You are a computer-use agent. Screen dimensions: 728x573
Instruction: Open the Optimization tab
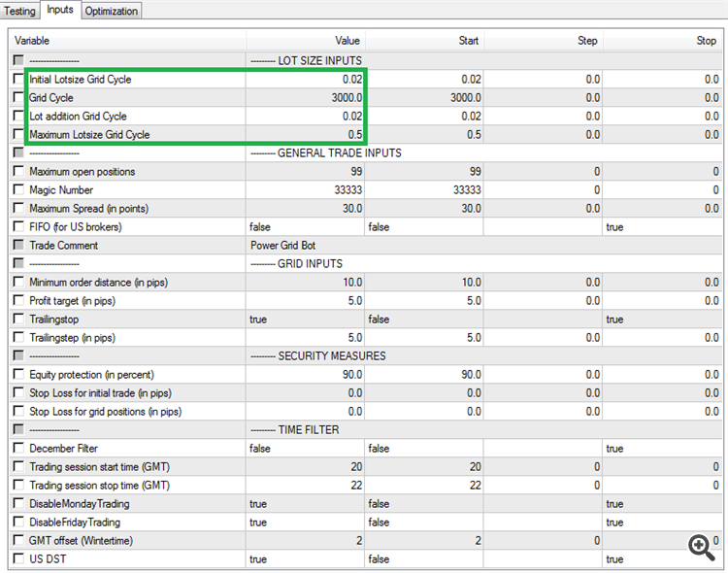coord(111,11)
